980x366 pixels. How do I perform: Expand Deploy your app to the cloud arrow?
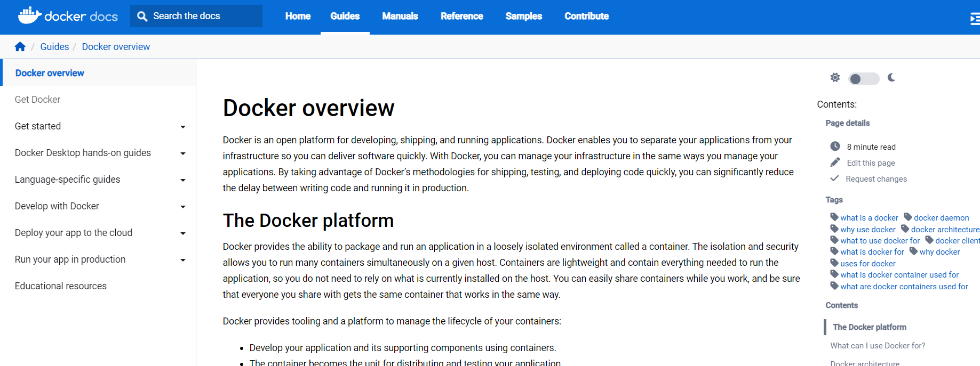183,233
